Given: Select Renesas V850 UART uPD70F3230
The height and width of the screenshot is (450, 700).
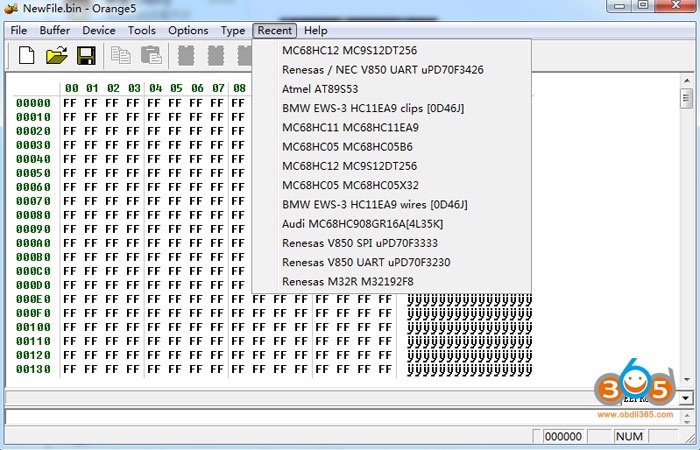Looking at the screenshot, I should pyautogui.click(x=392, y=262).
